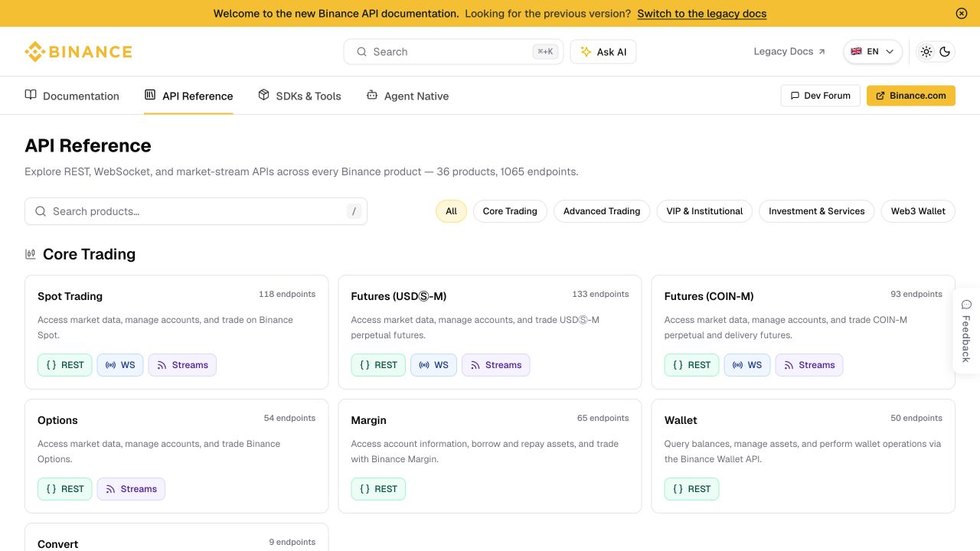This screenshot has width=980, height=551.
Task: Open Legacy Docs external link
Action: click(x=789, y=52)
